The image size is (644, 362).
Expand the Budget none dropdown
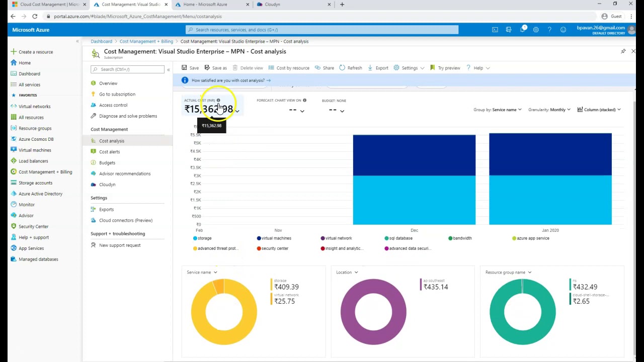[x=342, y=111]
